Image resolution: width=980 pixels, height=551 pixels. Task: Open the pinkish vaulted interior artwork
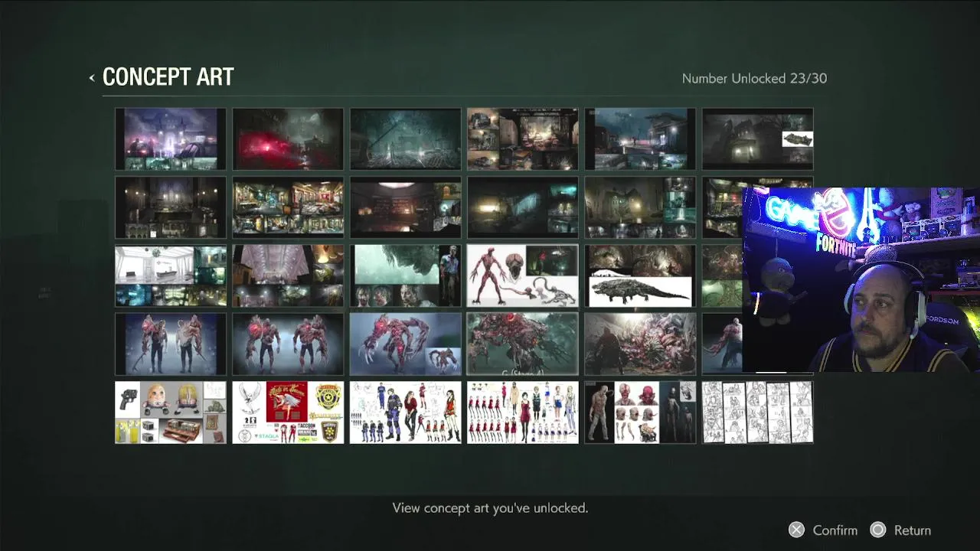[288, 275]
